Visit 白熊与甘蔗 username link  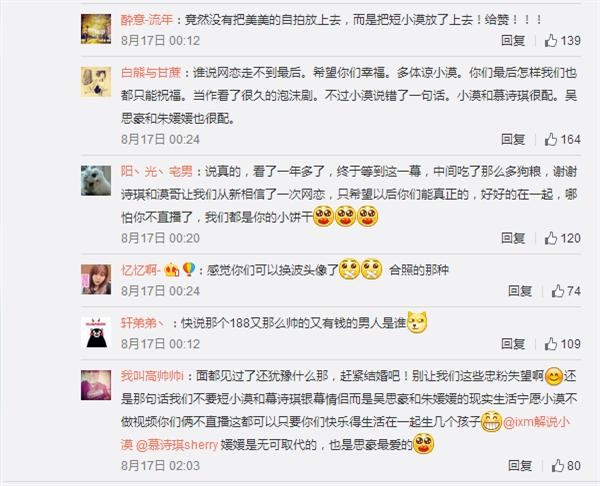[151, 72]
